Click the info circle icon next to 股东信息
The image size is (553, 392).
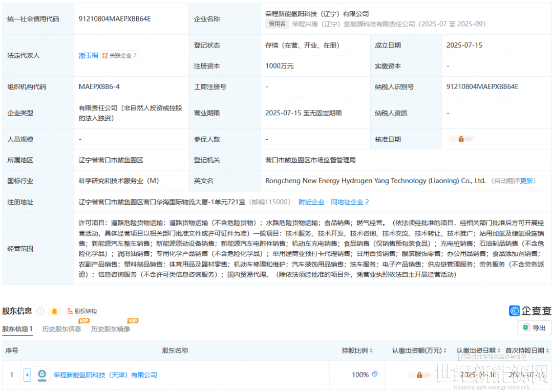pos(40,311)
